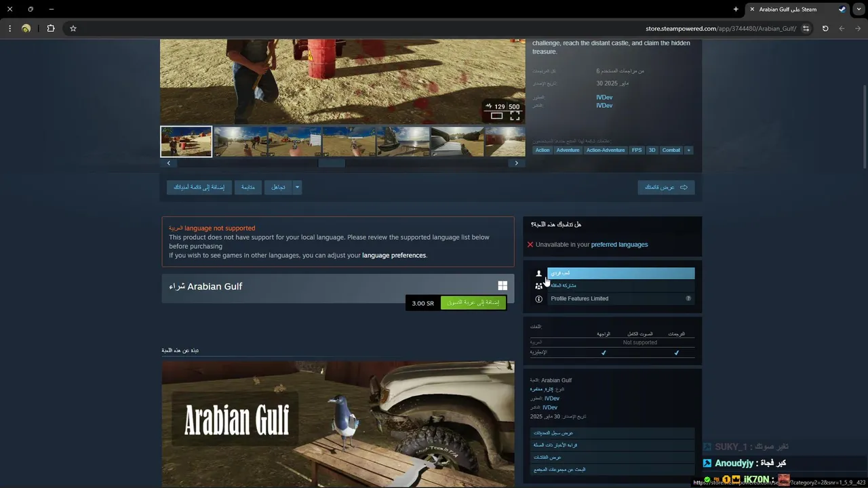Image resolution: width=868 pixels, height=488 pixels.
Task: Click the green add to cart button
Action: 473,303
